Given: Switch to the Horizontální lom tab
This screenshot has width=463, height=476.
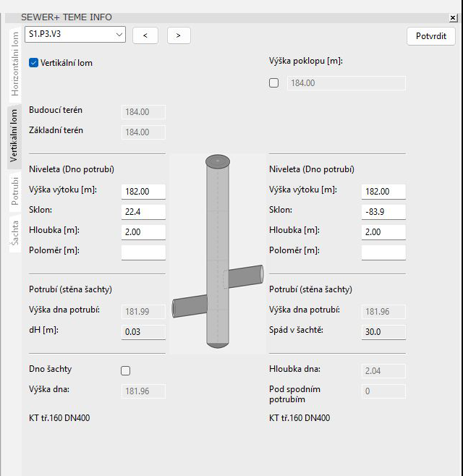Looking at the screenshot, I should pos(15,64).
